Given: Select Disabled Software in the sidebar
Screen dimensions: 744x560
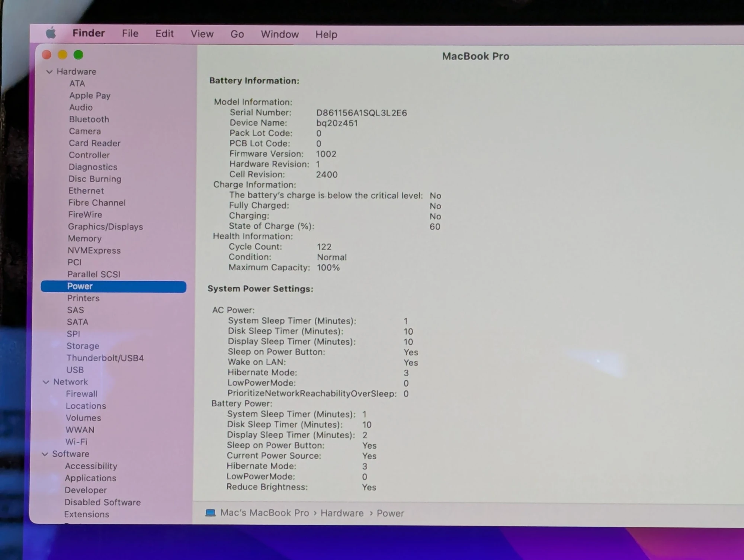Looking at the screenshot, I should coord(102,502).
